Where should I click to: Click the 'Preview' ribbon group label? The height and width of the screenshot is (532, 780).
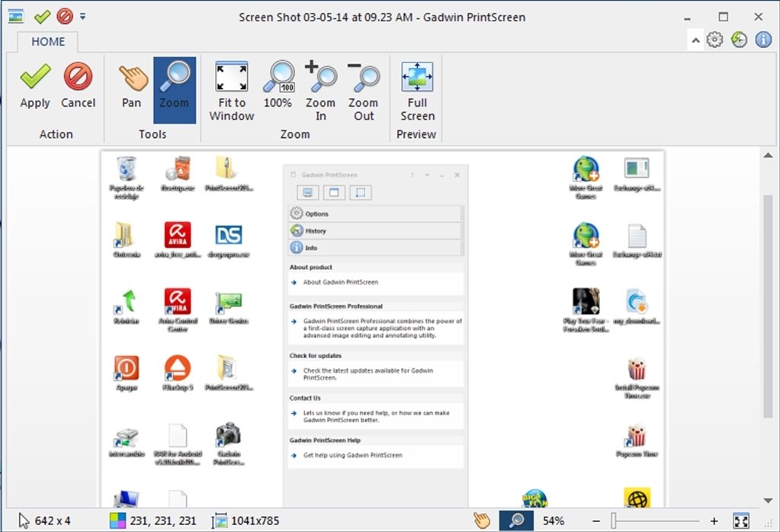coord(416,134)
